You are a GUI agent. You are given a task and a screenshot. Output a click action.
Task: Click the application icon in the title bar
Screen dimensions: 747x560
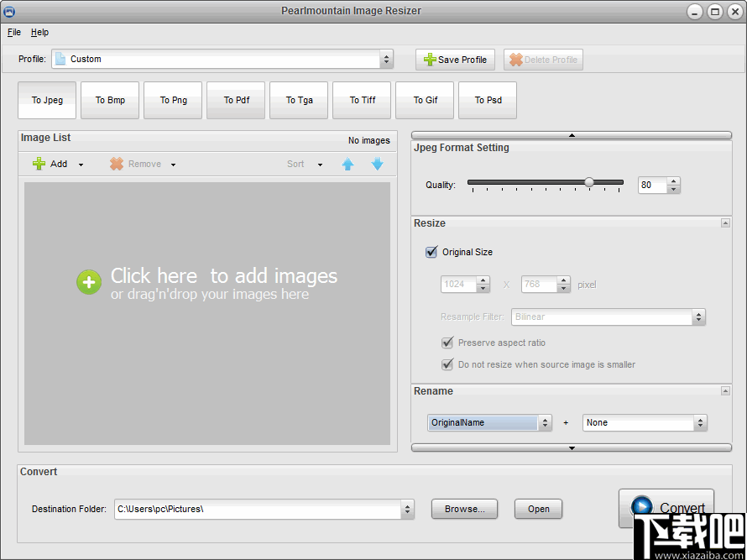coord(9,10)
